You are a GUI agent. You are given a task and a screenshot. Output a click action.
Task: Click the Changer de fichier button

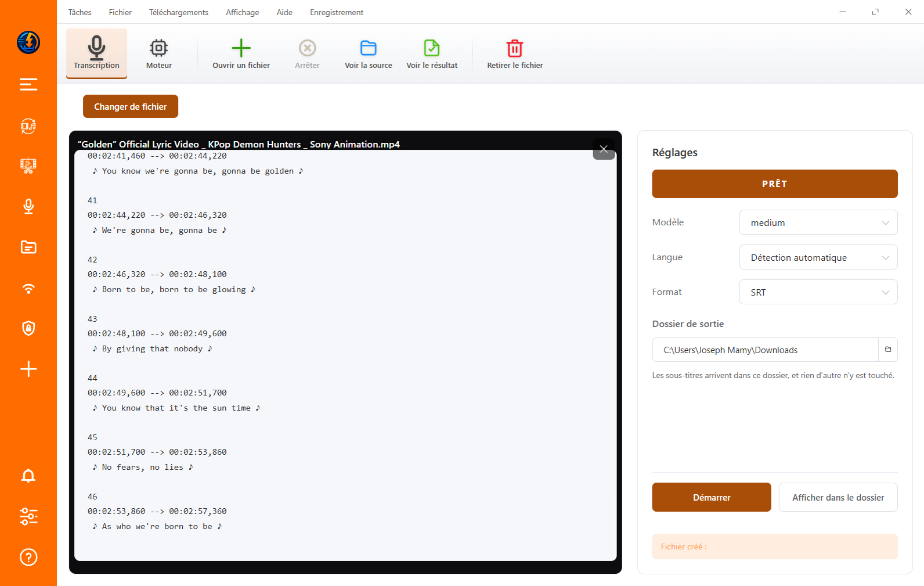131,106
